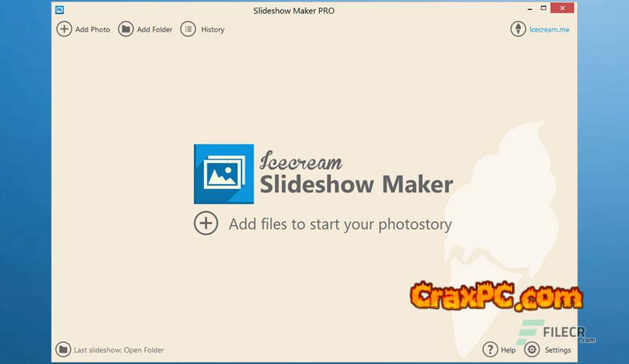Click the Help question mark icon

(x=491, y=350)
